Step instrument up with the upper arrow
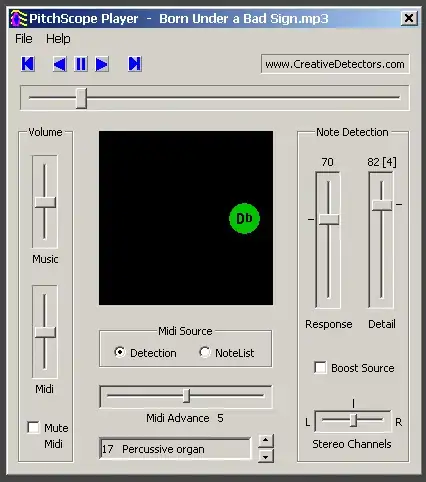This screenshot has width=426, height=482. pyautogui.click(x=266, y=441)
